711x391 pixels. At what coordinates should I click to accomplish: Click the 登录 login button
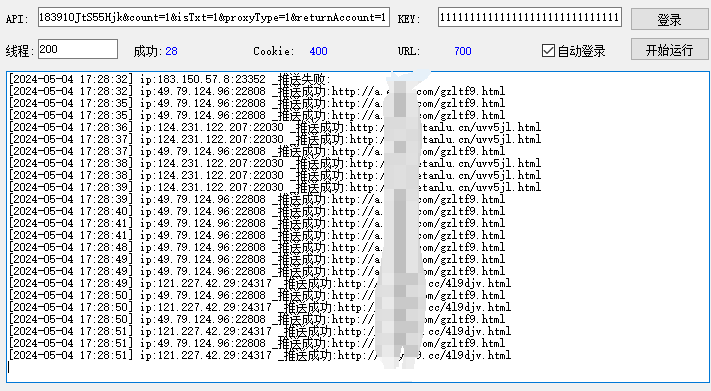[669, 19]
